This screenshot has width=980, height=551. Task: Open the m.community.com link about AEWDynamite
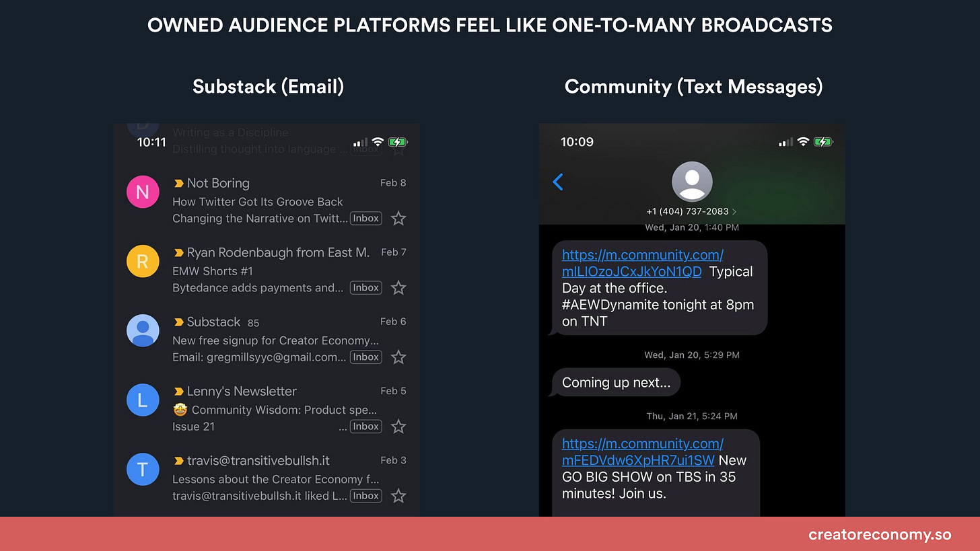642,263
